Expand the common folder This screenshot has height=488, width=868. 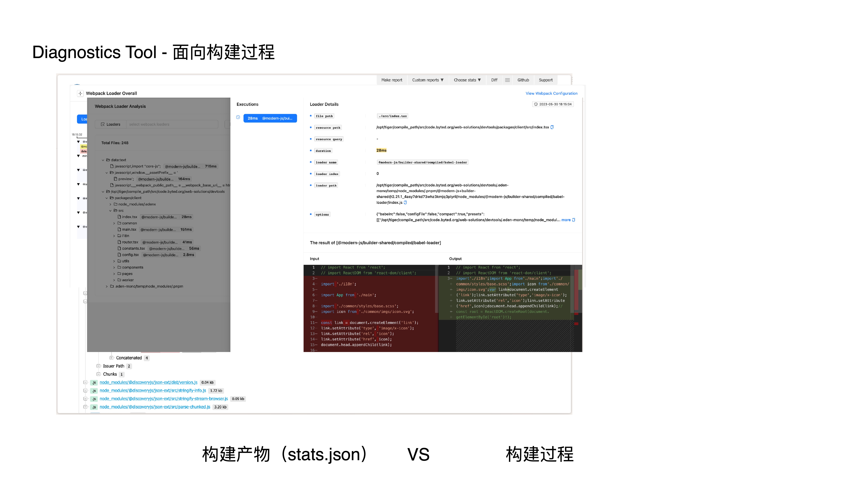[114, 223]
